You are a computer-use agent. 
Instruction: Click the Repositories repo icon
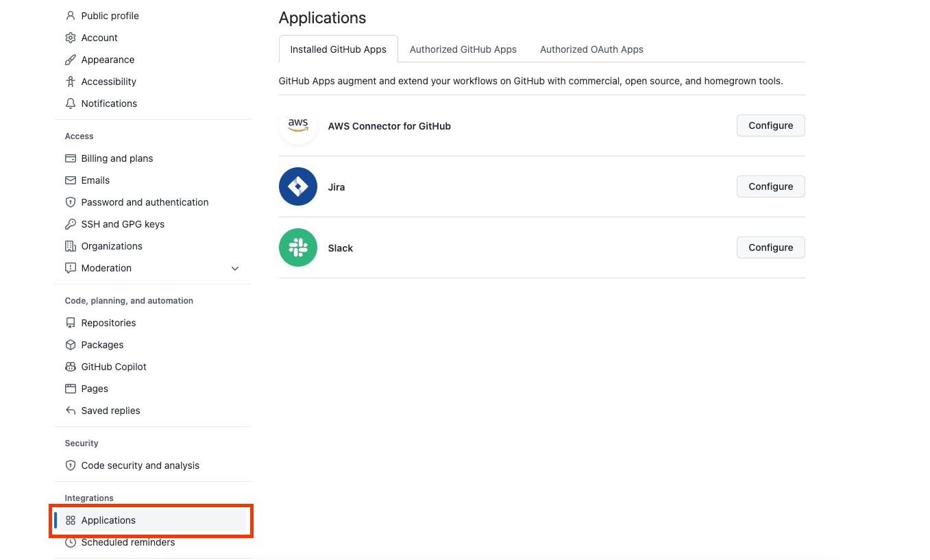[x=70, y=323]
